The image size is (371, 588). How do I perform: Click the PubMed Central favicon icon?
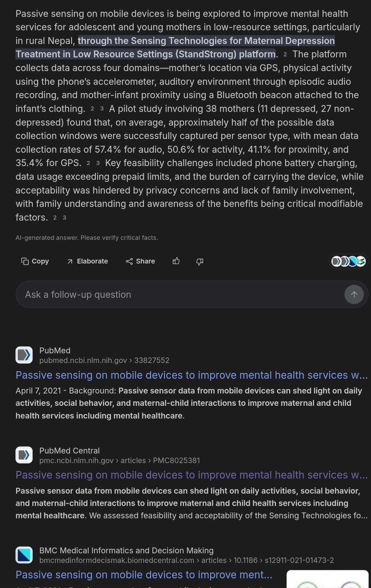pos(24,455)
